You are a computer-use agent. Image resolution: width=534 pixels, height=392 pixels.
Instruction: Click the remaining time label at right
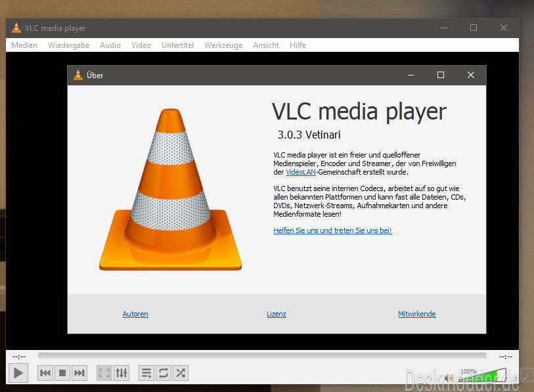click(x=506, y=357)
